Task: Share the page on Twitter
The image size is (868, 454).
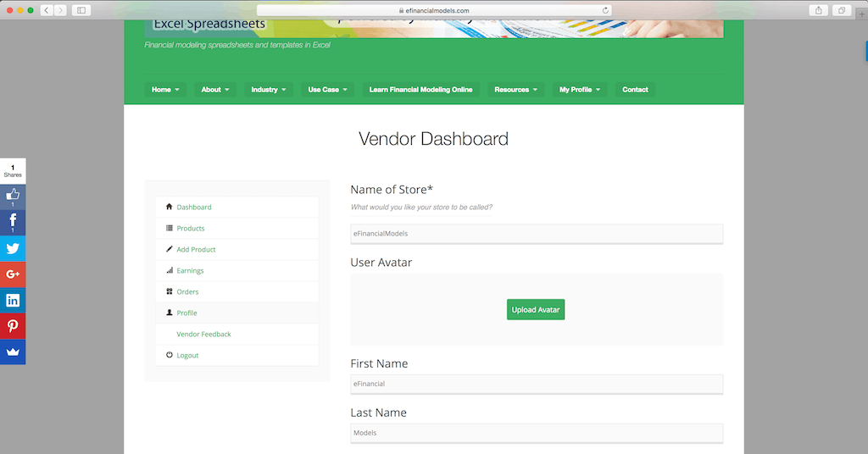Action: (13, 248)
